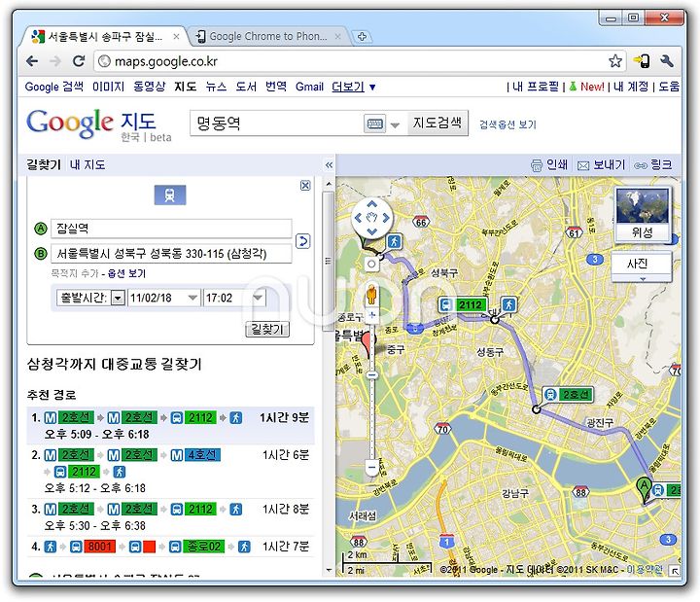
Task: Pan map up with top arrow
Action: coord(371,204)
